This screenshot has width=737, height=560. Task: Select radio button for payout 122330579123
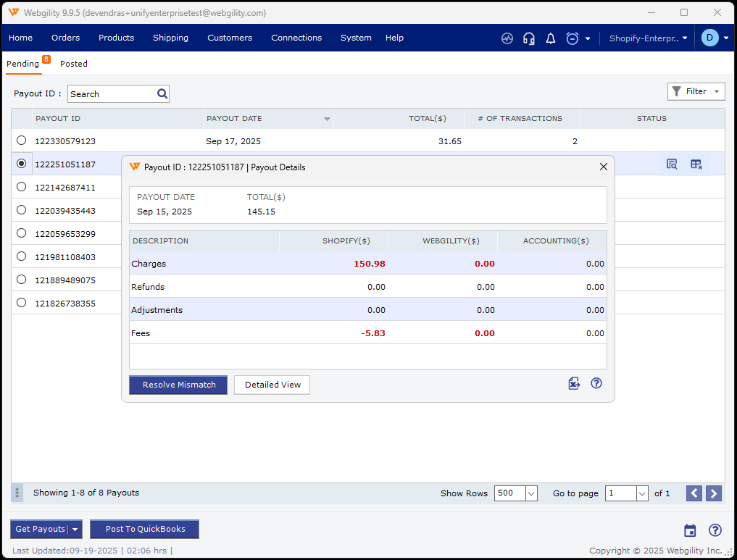point(21,141)
